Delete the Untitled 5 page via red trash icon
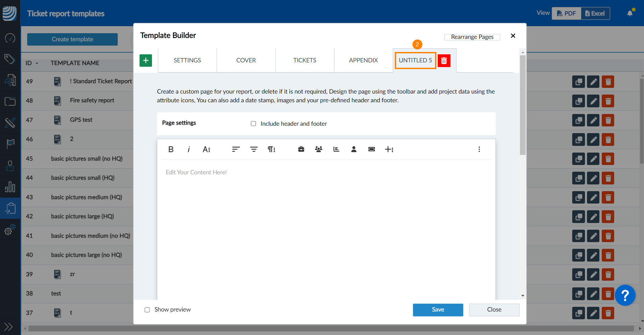Image resolution: width=644 pixels, height=335 pixels. point(444,61)
